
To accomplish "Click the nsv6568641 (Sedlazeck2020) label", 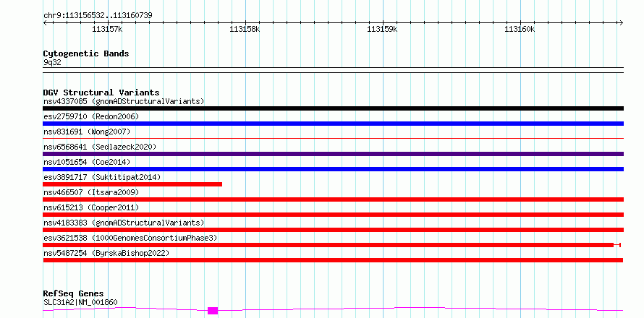I will coord(100,147).
